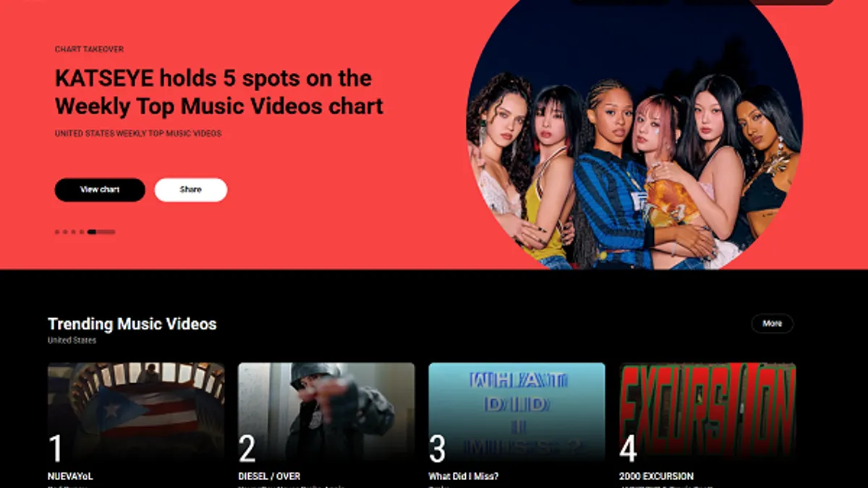
Task: Click the KATSEYE headline text
Action: click(219, 92)
